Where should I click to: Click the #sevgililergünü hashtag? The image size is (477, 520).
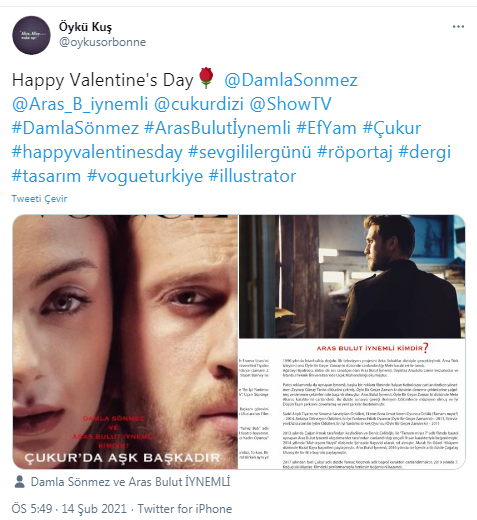tap(250, 152)
